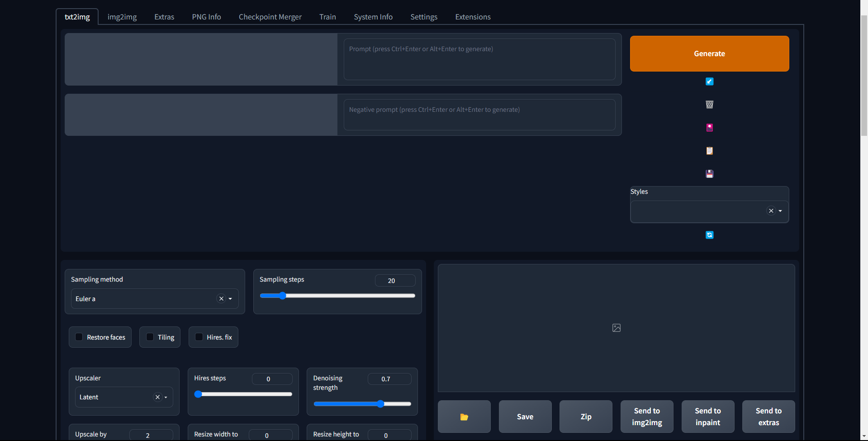Click the image placeholder icon in the preview area
This screenshot has height=441, width=868.
click(x=616, y=327)
